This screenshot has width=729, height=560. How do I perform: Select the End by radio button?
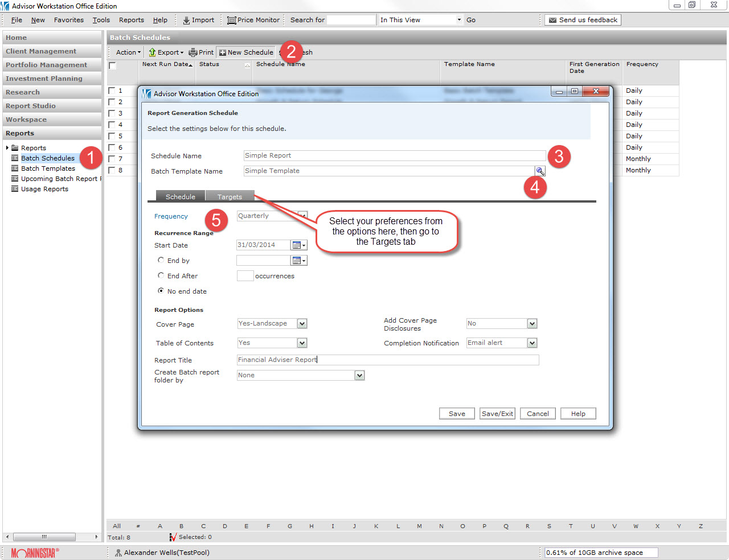tap(161, 260)
